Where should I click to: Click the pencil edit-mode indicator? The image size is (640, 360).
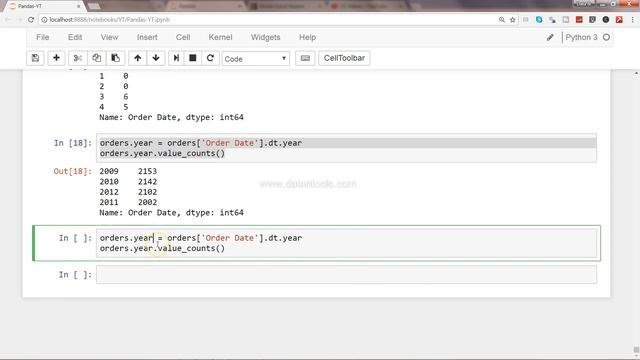click(x=550, y=38)
